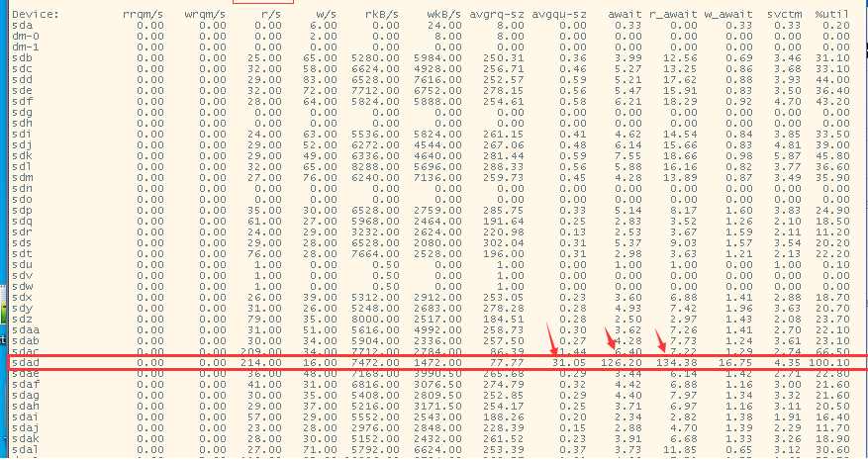Click the avgrq-sz column header

[x=498, y=15]
